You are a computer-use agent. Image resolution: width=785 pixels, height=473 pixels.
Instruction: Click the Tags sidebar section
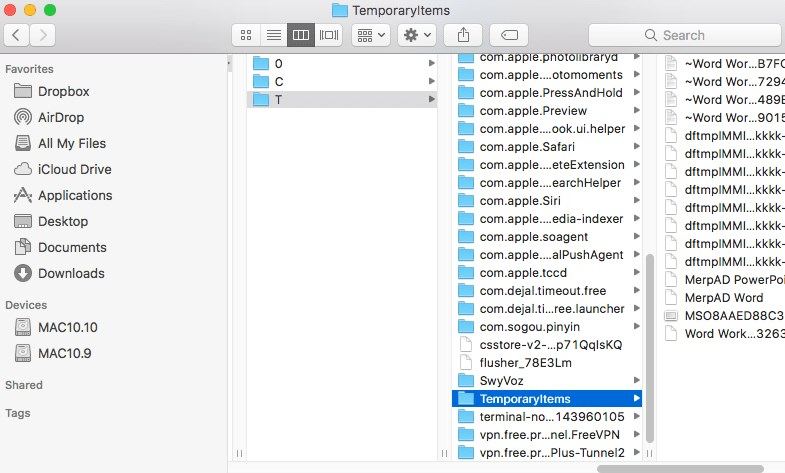coord(18,413)
